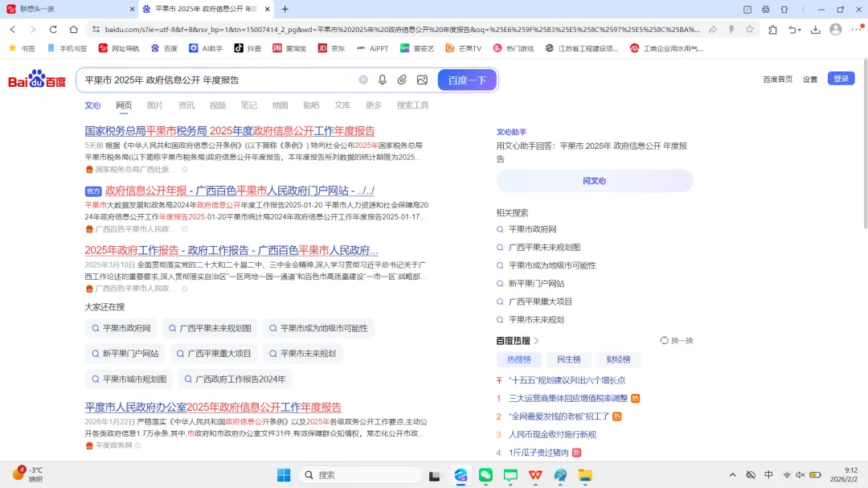Viewport: 868px width, 488px height.
Task: Open downloads icon in toolbar
Action: pos(816,30)
